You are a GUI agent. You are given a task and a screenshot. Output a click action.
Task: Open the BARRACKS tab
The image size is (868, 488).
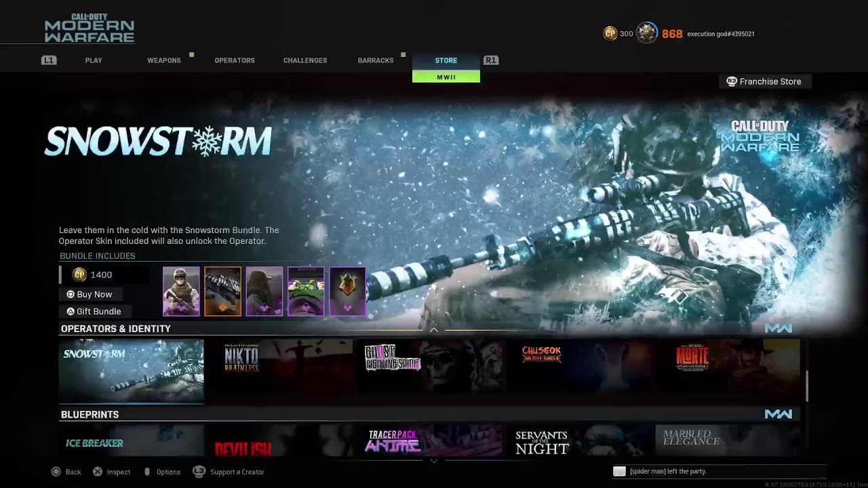[x=376, y=60]
